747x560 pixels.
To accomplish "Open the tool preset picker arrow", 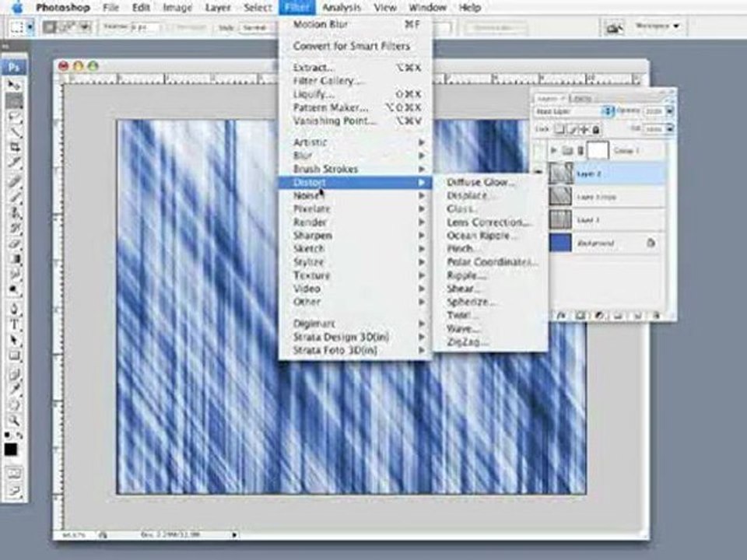I will (30, 28).
